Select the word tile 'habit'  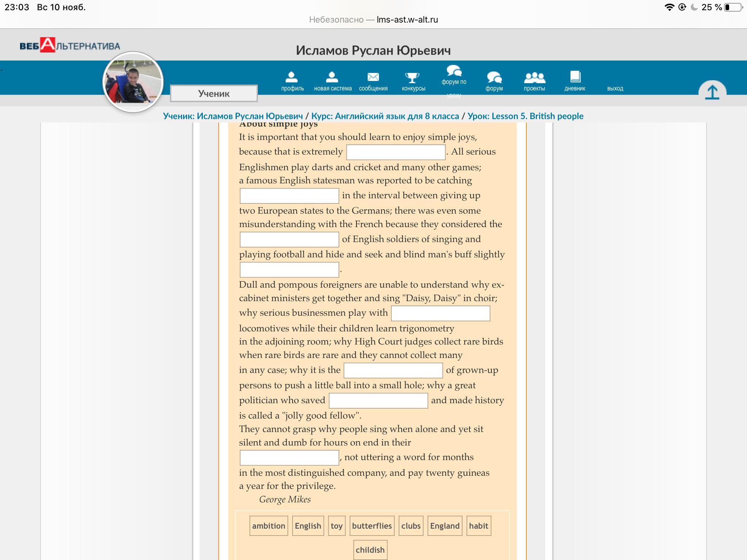point(479,526)
